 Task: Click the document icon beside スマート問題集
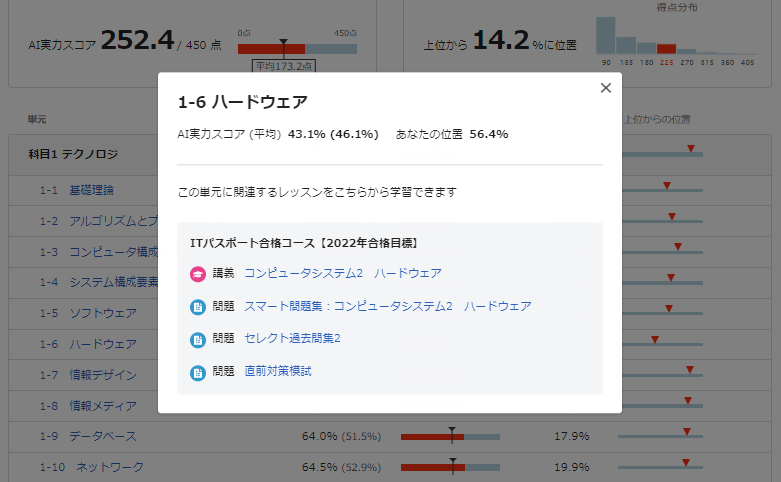[198, 307]
